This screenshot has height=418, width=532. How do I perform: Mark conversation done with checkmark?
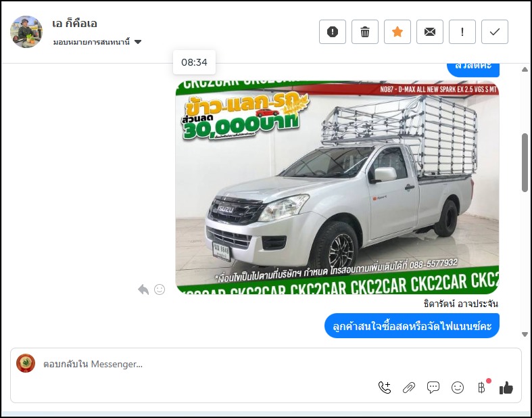[x=495, y=32]
